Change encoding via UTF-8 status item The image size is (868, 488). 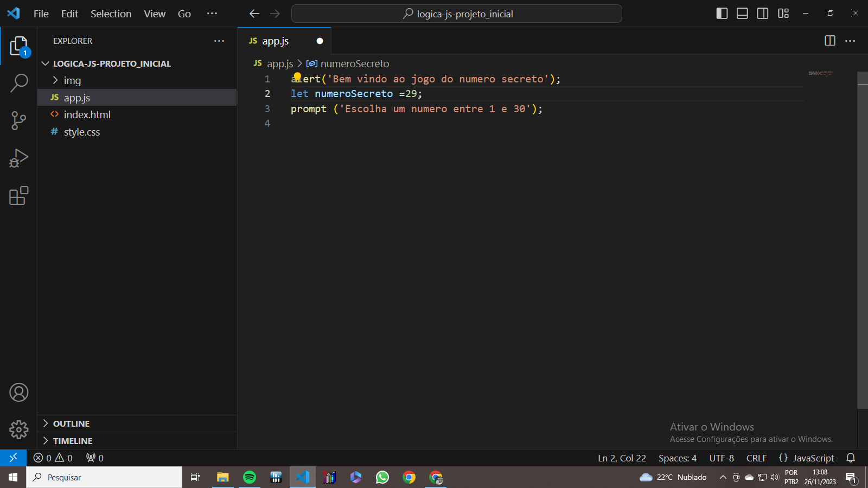[x=722, y=458]
